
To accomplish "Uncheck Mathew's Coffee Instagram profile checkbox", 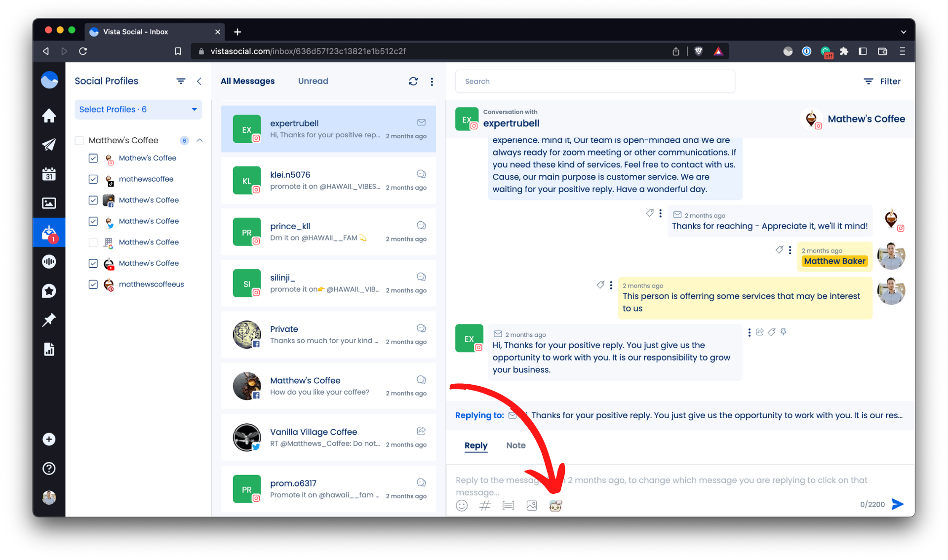I will 93,158.
